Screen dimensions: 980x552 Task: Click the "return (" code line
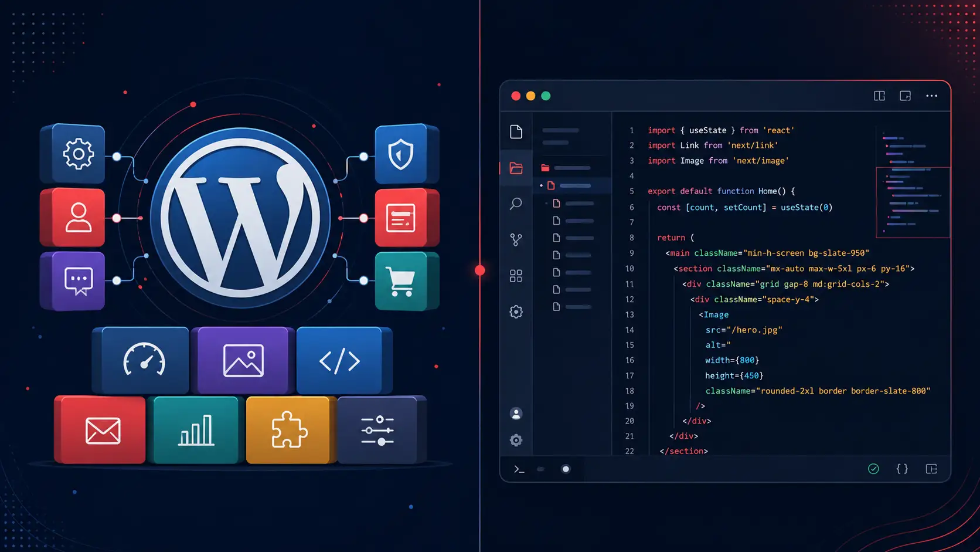675,238
